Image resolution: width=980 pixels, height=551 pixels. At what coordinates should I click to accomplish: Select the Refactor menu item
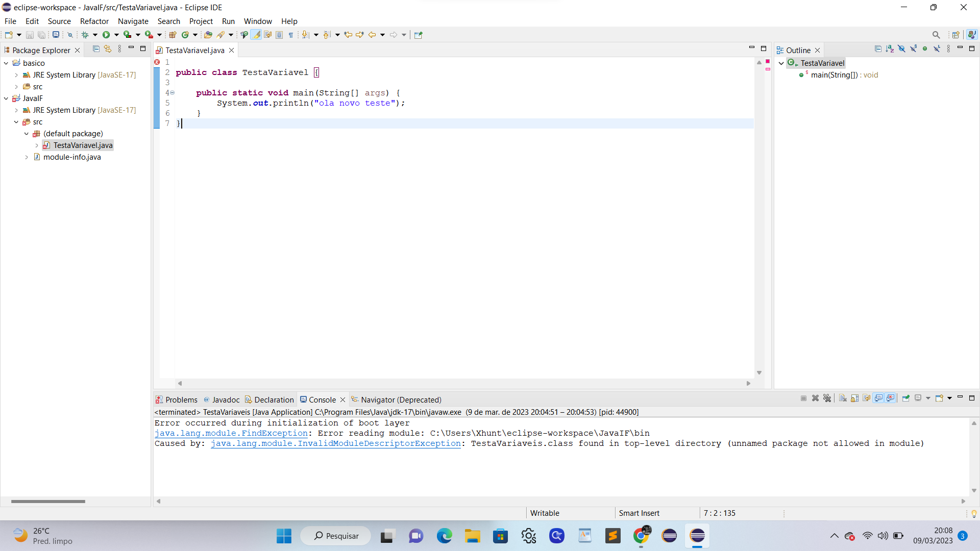click(x=93, y=21)
